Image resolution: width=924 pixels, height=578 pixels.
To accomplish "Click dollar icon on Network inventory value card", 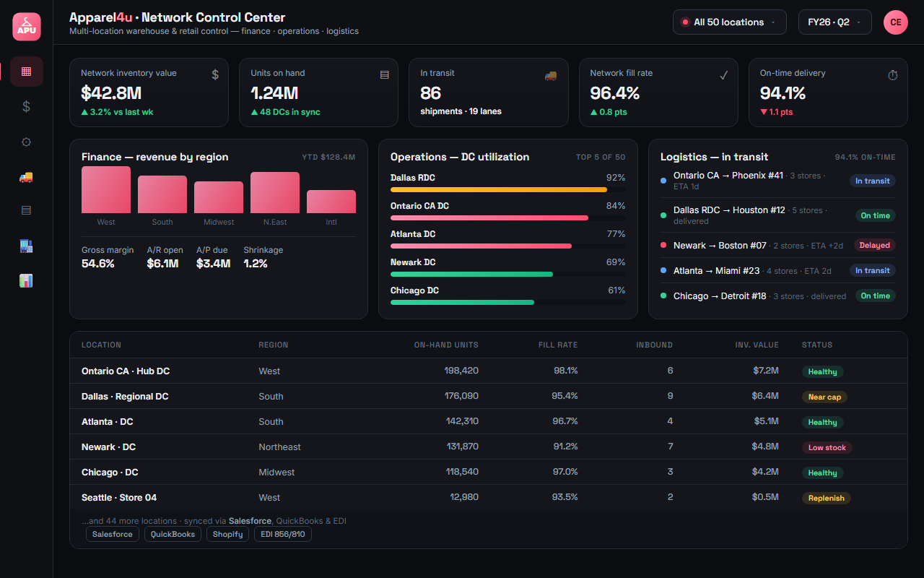I will 215,74.
